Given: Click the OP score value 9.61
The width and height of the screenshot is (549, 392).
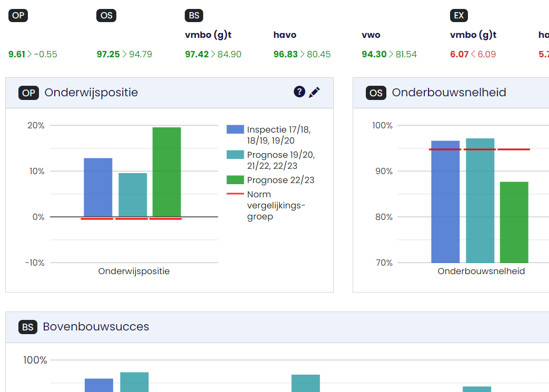Looking at the screenshot, I should [17, 54].
